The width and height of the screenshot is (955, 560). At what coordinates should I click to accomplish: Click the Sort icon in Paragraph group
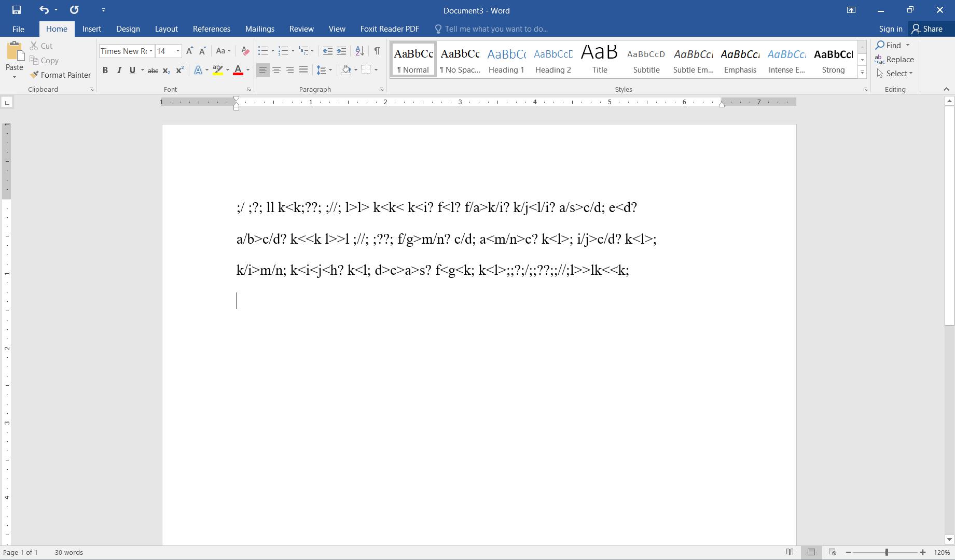[359, 51]
